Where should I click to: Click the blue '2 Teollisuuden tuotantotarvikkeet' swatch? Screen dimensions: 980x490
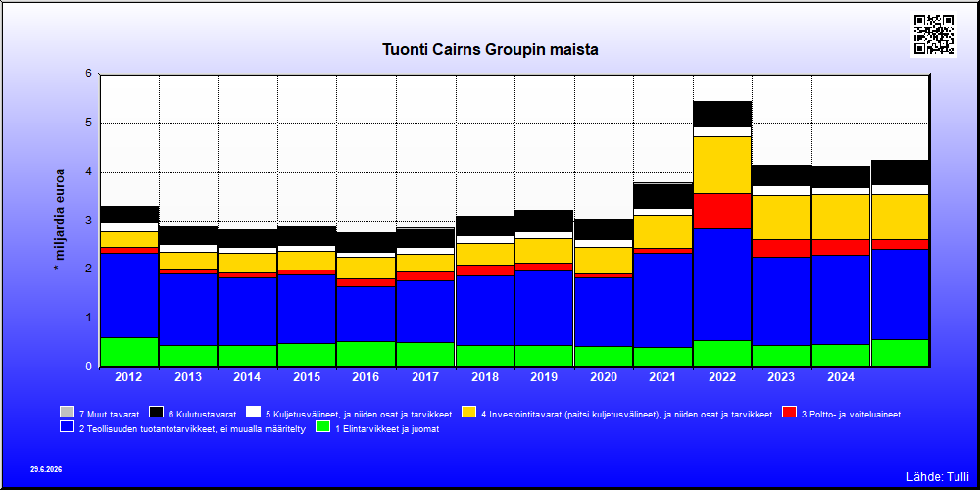[x=67, y=427]
